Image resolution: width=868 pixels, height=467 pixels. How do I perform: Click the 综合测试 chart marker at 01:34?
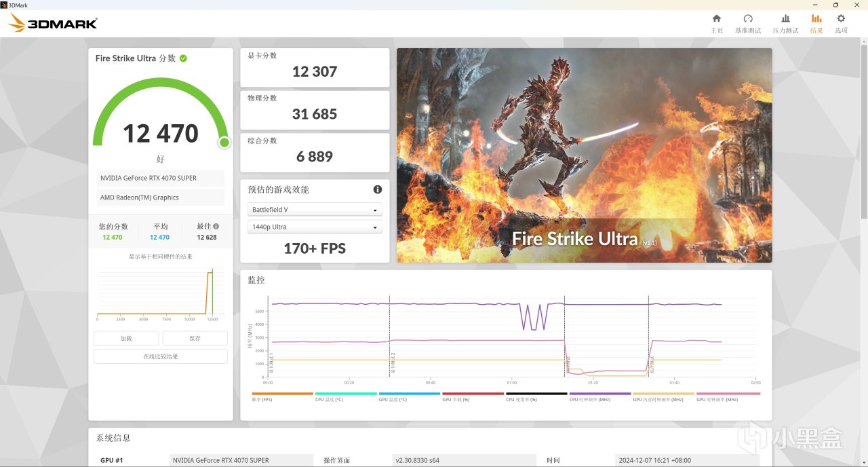pos(648,336)
